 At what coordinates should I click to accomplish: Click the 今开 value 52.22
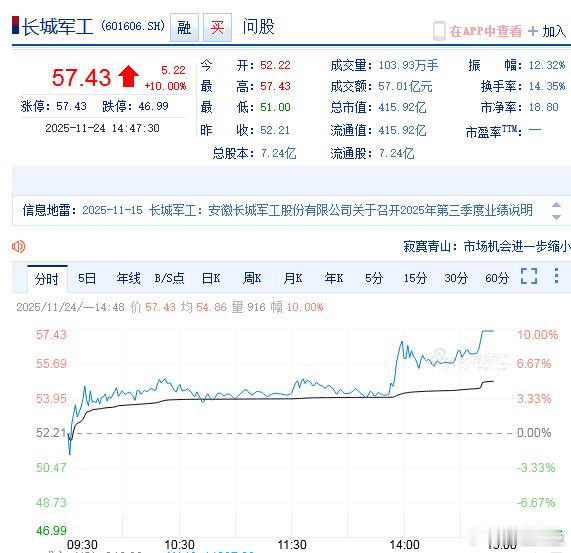[x=275, y=66]
